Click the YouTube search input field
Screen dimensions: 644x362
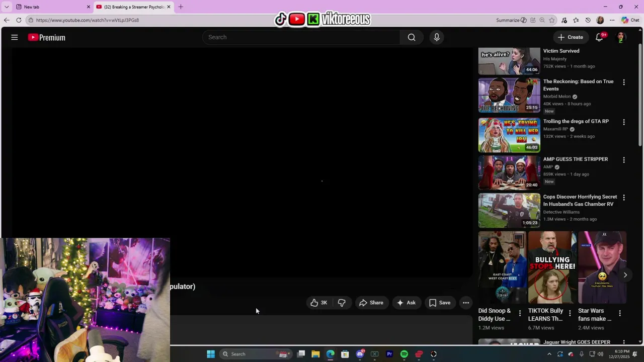[301, 37]
